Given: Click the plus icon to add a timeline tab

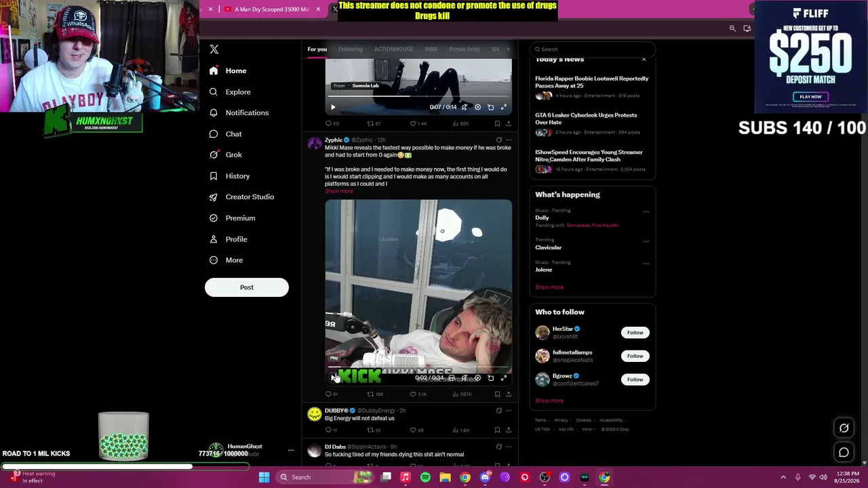Looking at the screenshot, I should [508, 49].
